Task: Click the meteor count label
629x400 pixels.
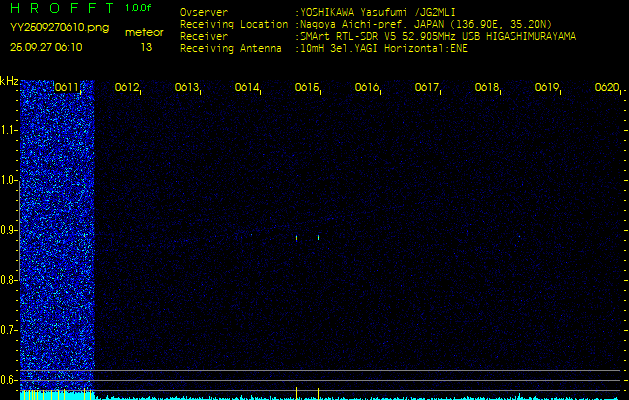Action: 144,32
